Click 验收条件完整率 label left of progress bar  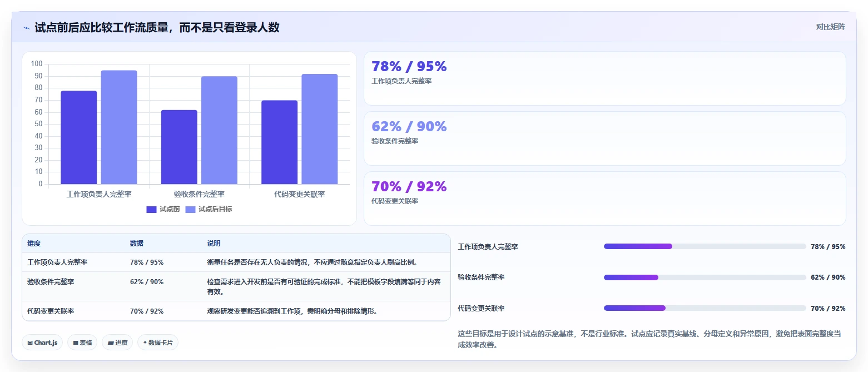click(x=481, y=277)
